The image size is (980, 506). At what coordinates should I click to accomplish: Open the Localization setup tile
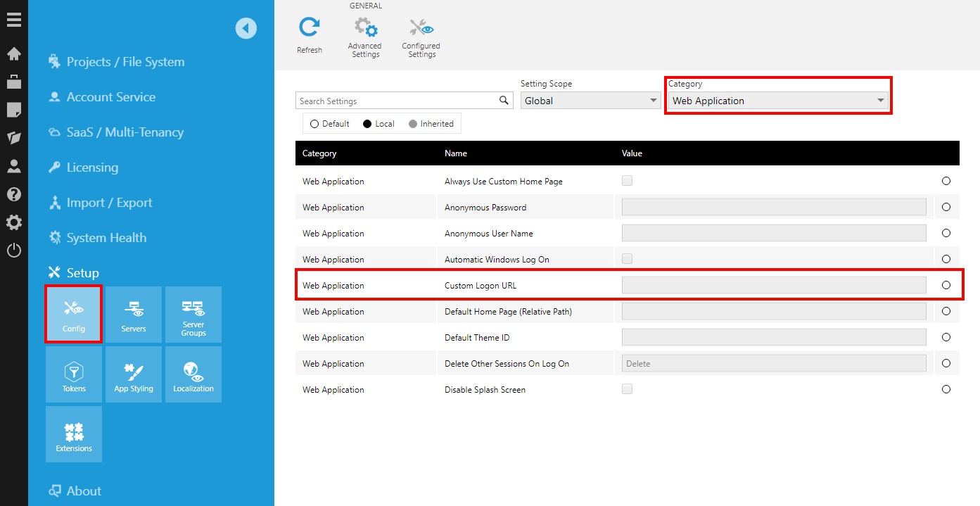pos(193,374)
